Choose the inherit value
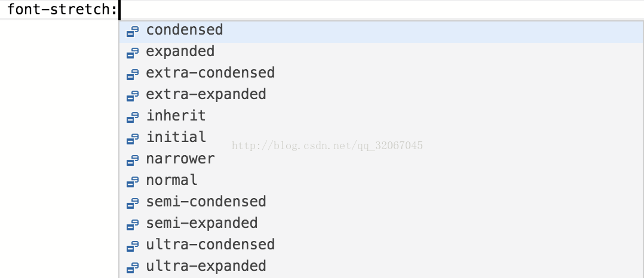This screenshot has width=644, height=278. coord(381,118)
